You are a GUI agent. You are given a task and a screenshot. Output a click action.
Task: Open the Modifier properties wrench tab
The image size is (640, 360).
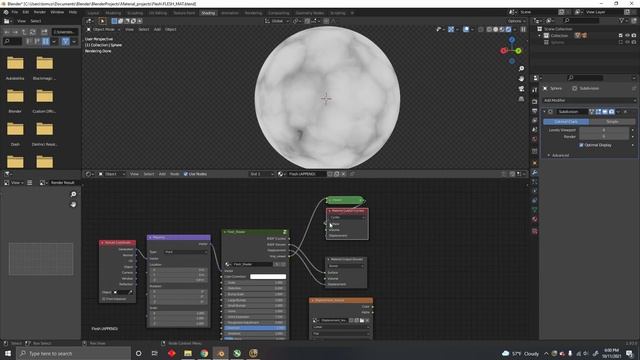pyautogui.click(x=535, y=173)
